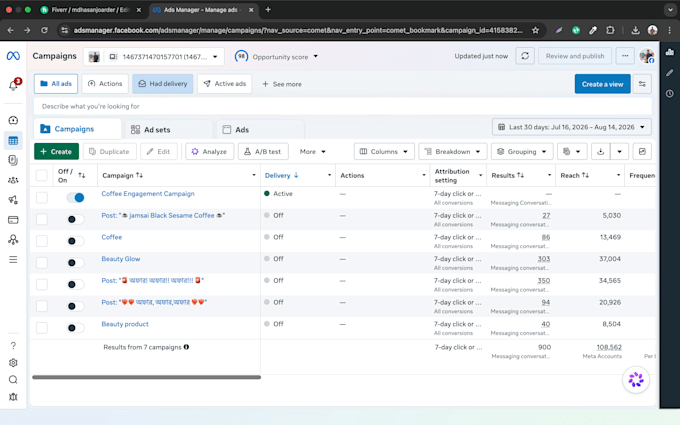
Task: Open the right rail chart panel icon
Action: click(670, 52)
